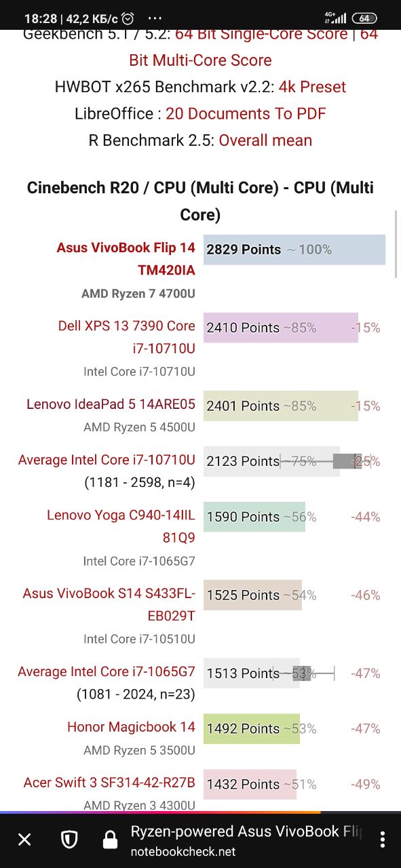Open Honor Magicbook 14 link
401x868 pixels.
tap(131, 727)
